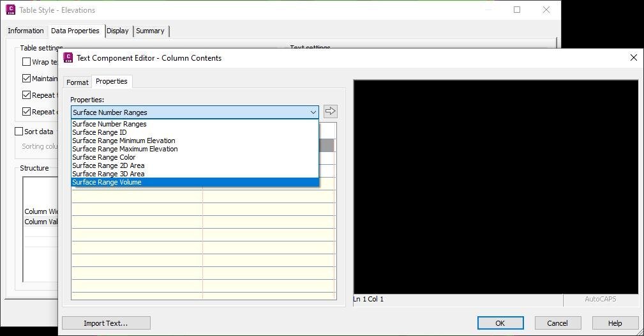This screenshot has width=644, height=336.
Task: Click the Import Text... button
Action: click(x=106, y=323)
